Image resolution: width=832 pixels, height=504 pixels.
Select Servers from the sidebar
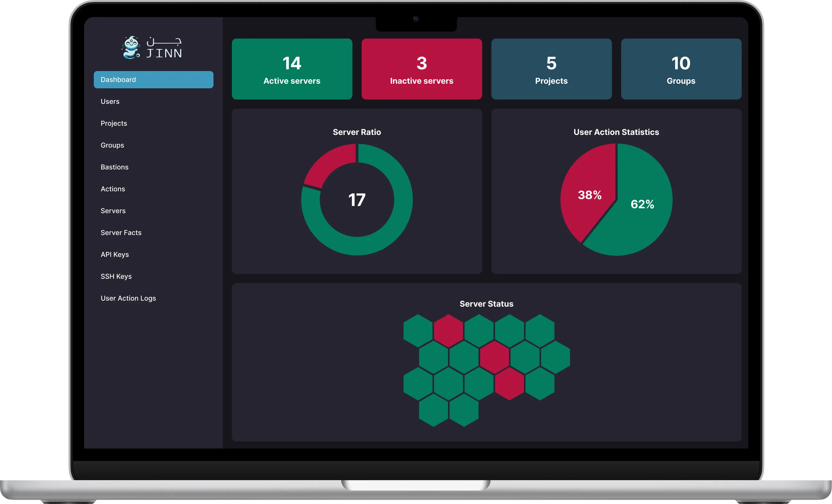[x=113, y=211]
